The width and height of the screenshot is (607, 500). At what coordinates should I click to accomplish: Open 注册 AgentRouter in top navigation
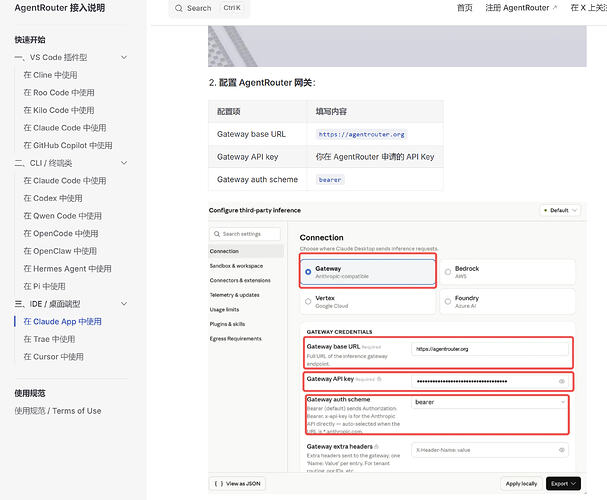tap(521, 8)
